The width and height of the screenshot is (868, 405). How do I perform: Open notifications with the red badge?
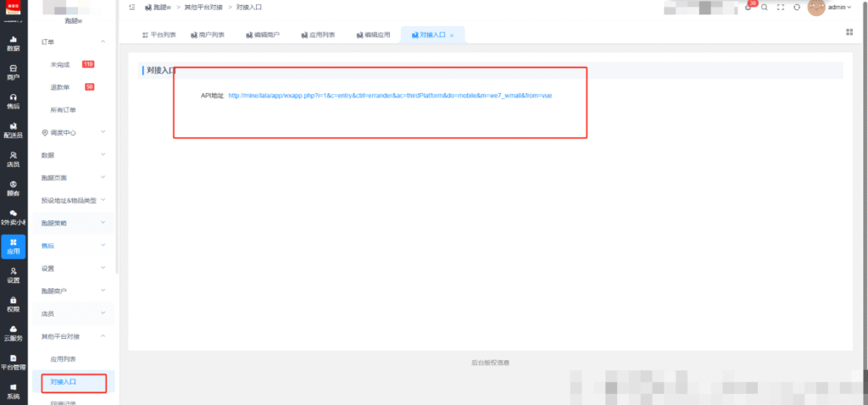click(x=748, y=8)
